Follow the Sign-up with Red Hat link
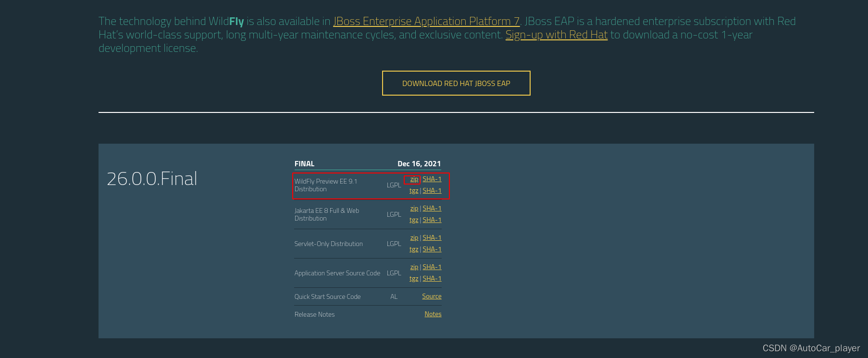The width and height of the screenshot is (868, 358). tap(557, 35)
